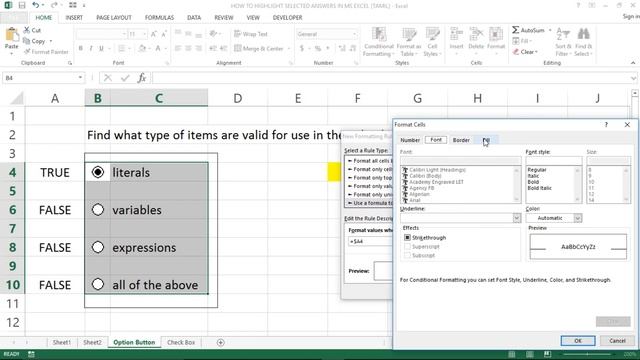This screenshot has width=640, height=360.
Task: Open the Clear dropdown arrow
Action: [x=536, y=52]
